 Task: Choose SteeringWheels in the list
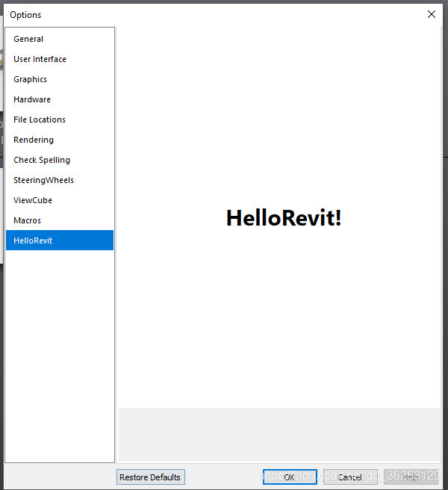[59, 180]
